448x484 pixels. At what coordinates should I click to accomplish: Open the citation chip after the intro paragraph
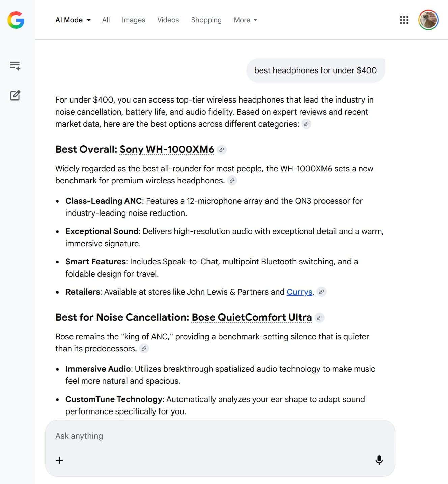coord(306,124)
